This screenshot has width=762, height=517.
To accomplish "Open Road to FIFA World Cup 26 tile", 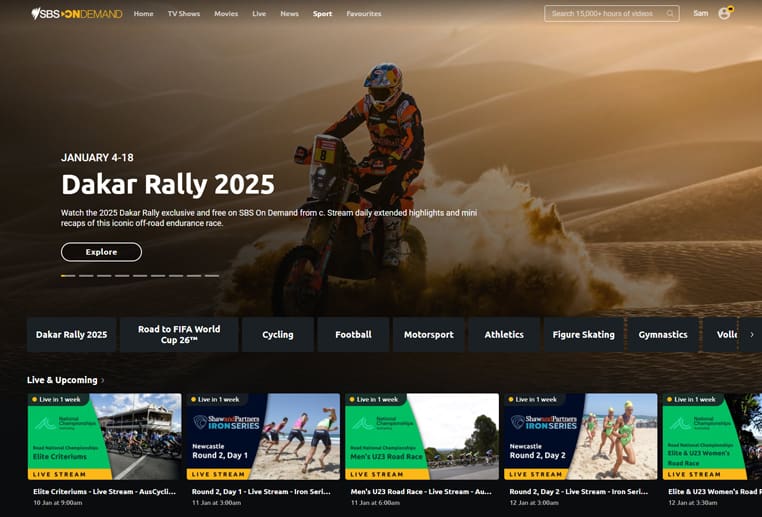I will (x=179, y=334).
